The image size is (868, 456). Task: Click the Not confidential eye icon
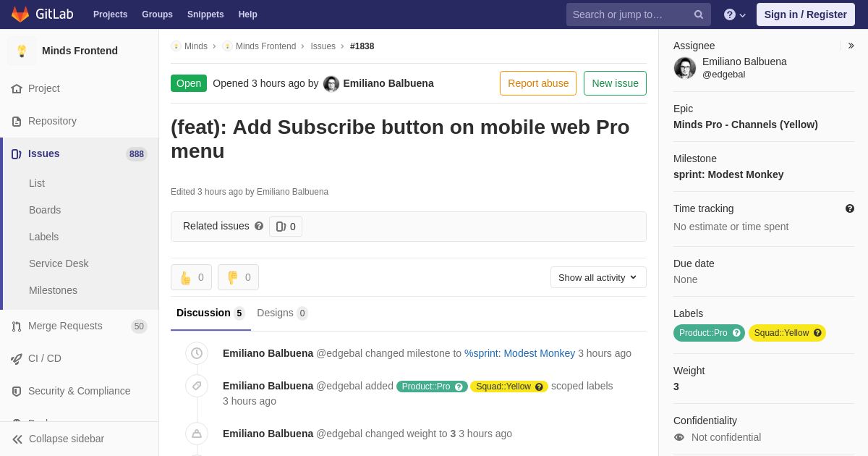(x=679, y=437)
